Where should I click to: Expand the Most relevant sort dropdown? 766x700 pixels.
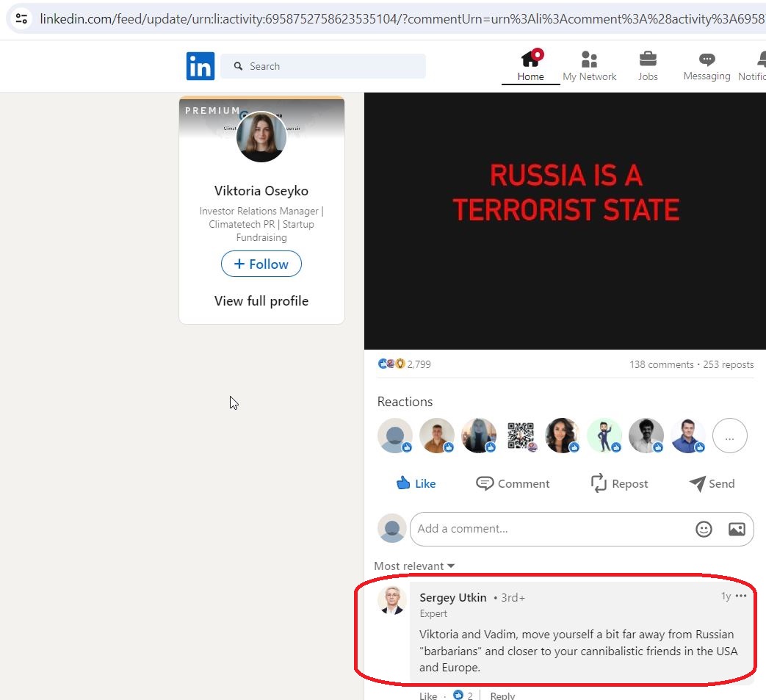(414, 566)
